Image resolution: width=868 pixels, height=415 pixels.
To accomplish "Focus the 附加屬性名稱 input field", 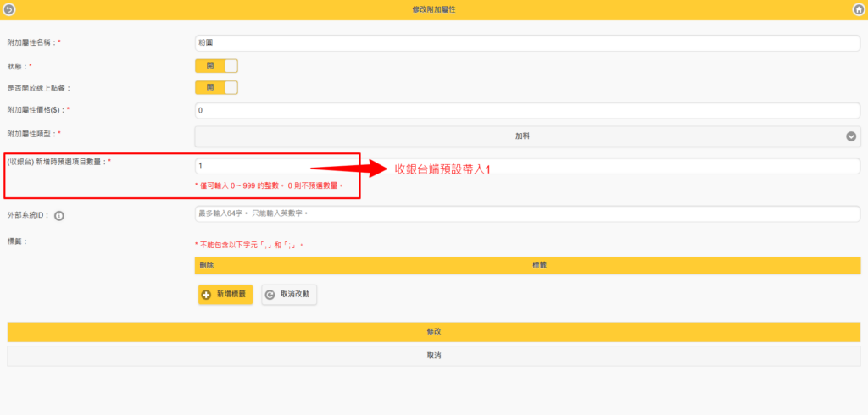I will [x=527, y=43].
